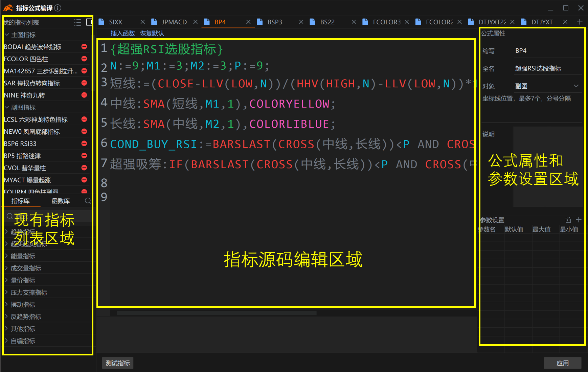Open the 函数库 tab
The image size is (588, 372).
61,201
